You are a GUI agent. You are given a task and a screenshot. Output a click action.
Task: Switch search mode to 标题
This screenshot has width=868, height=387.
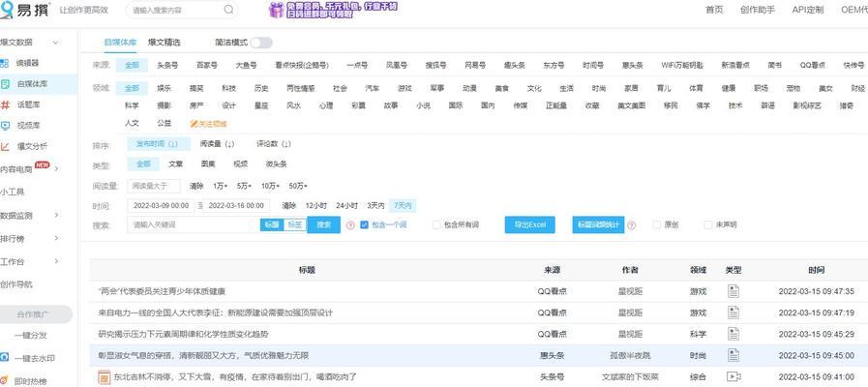coord(271,224)
